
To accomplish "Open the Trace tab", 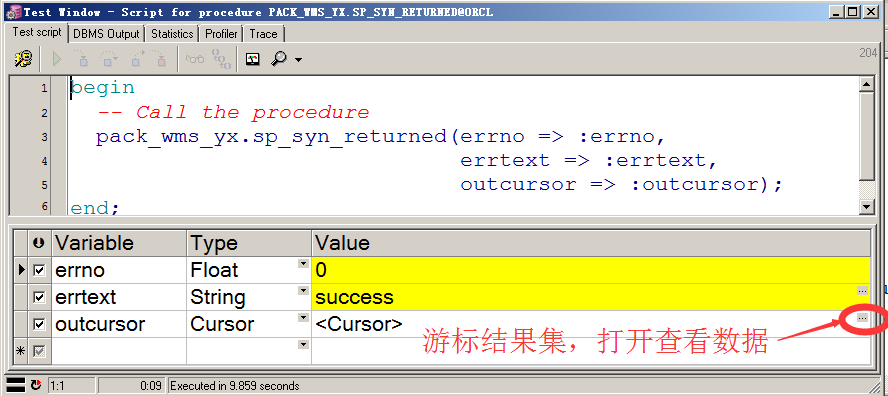I will point(263,34).
